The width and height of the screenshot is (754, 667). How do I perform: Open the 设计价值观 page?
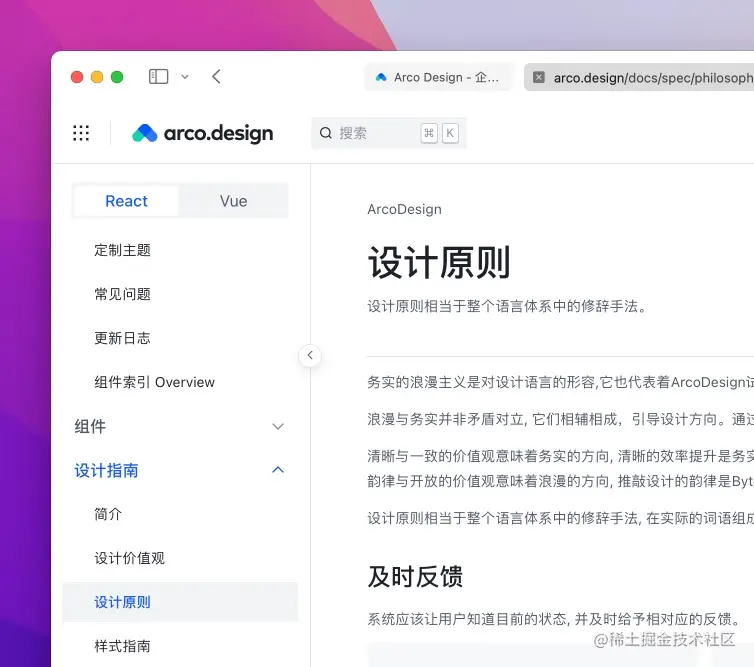129,558
